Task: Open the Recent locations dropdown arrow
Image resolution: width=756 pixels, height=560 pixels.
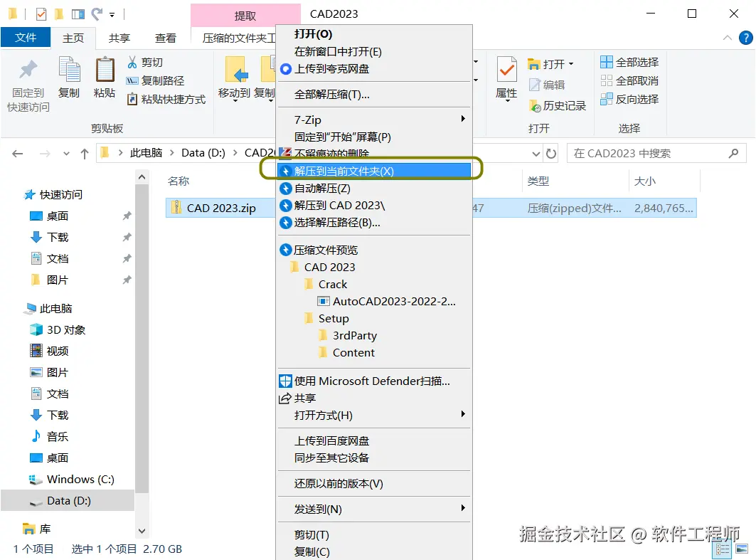Action: [66, 154]
